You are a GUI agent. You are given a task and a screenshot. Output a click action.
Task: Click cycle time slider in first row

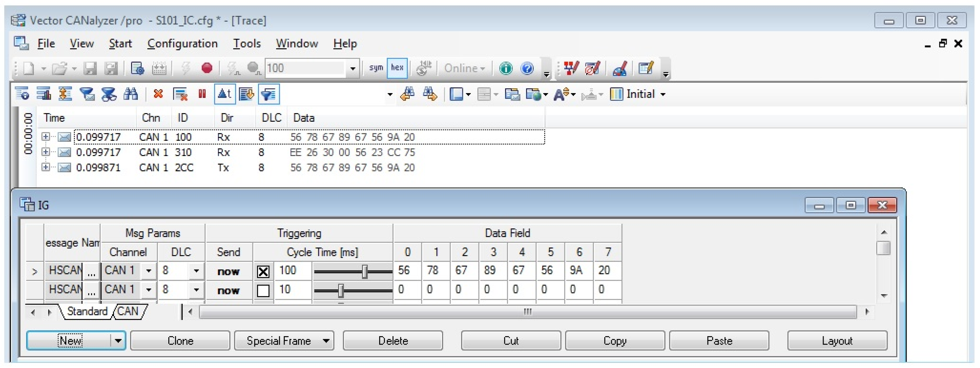[353, 271]
